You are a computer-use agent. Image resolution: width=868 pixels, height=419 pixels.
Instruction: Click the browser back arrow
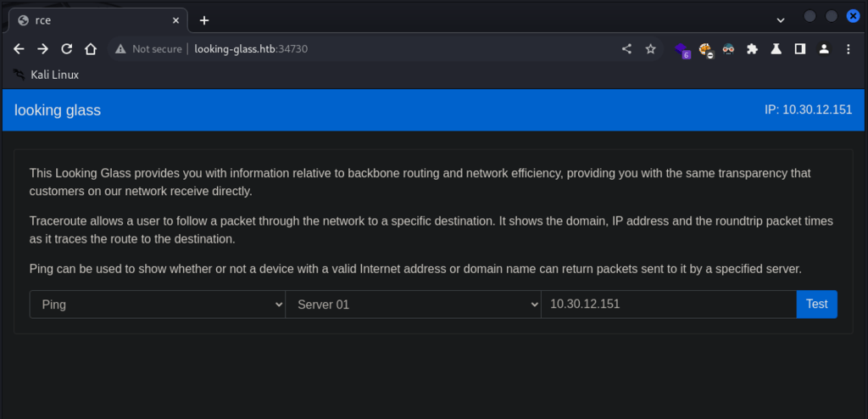pyautogui.click(x=19, y=49)
